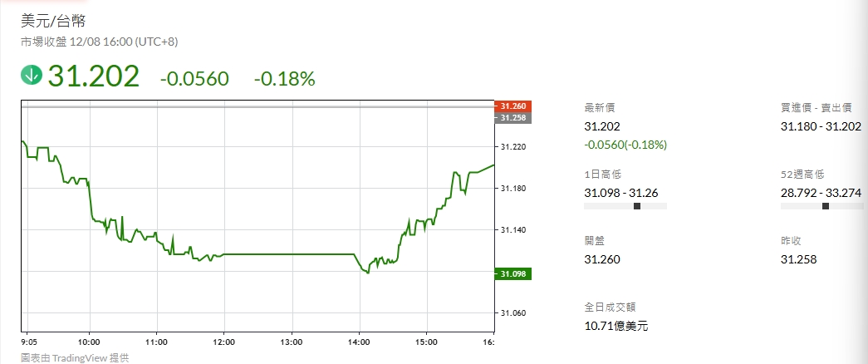Select the 15:00 time axis label

click(426, 341)
